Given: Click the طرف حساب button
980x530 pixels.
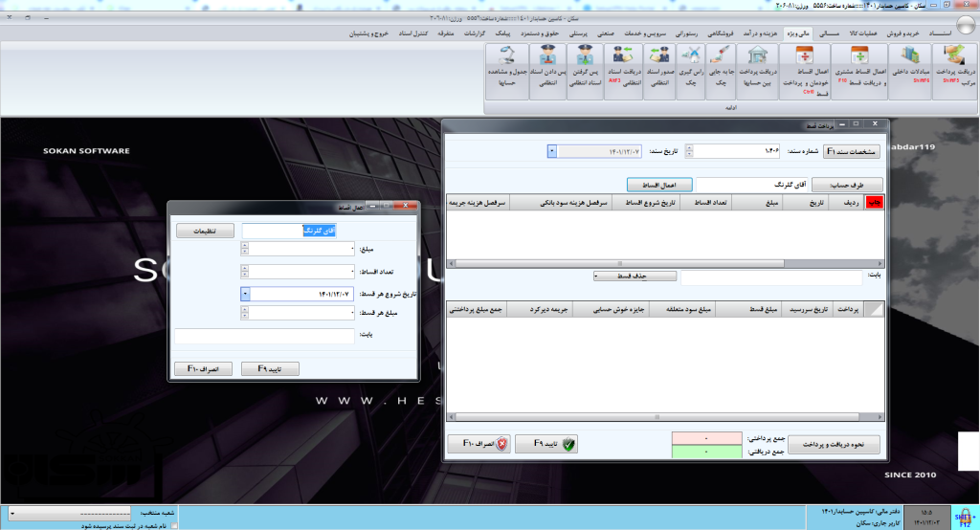Looking at the screenshot, I should [x=848, y=185].
